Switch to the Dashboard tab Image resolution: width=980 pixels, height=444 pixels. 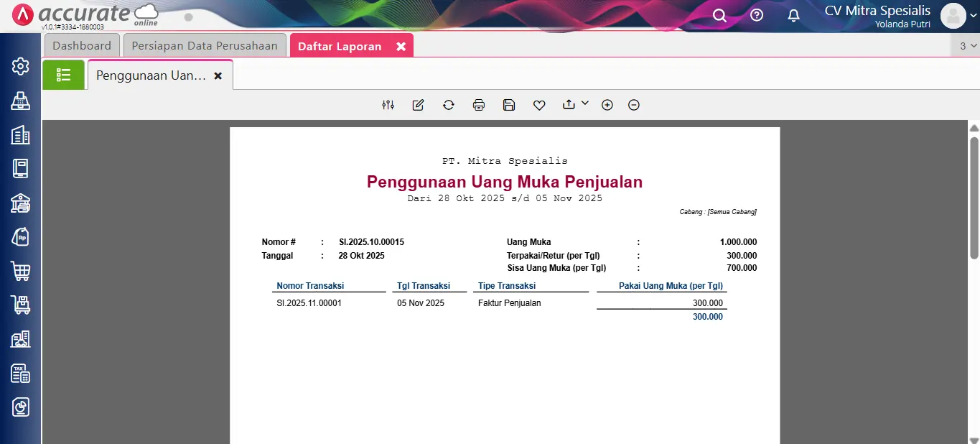pos(82,46)
